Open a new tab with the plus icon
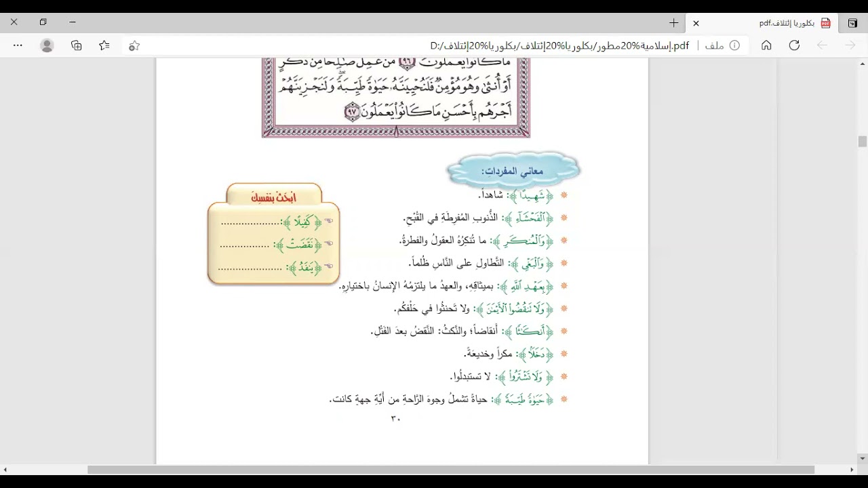 click(x=673, y=23)
